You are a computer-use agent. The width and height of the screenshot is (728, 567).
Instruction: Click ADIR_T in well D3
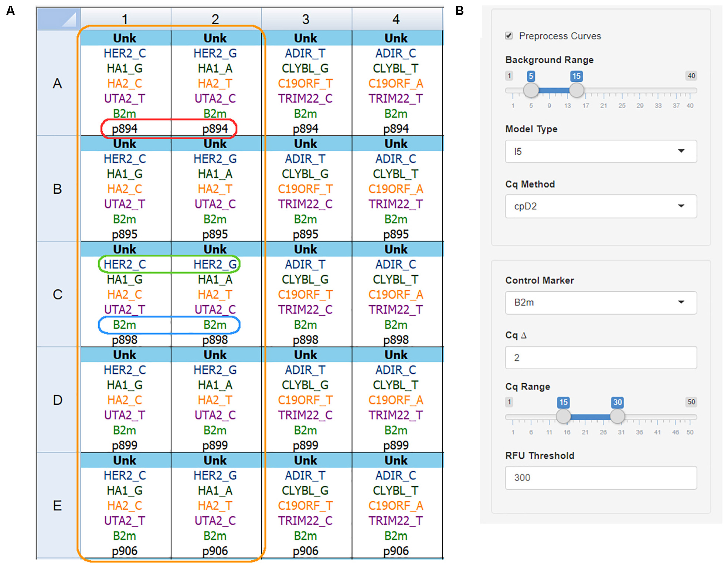305,370
